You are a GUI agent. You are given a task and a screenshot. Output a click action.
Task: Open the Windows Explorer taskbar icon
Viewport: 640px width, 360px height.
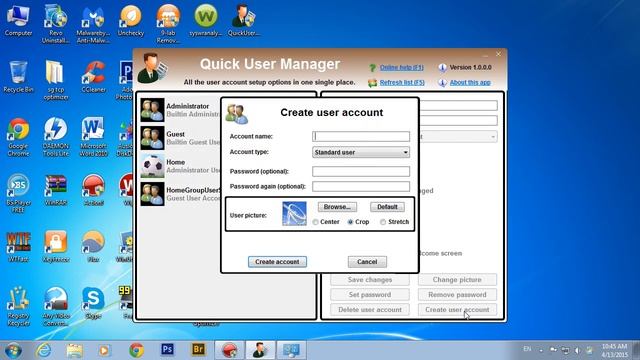(74, 350)
